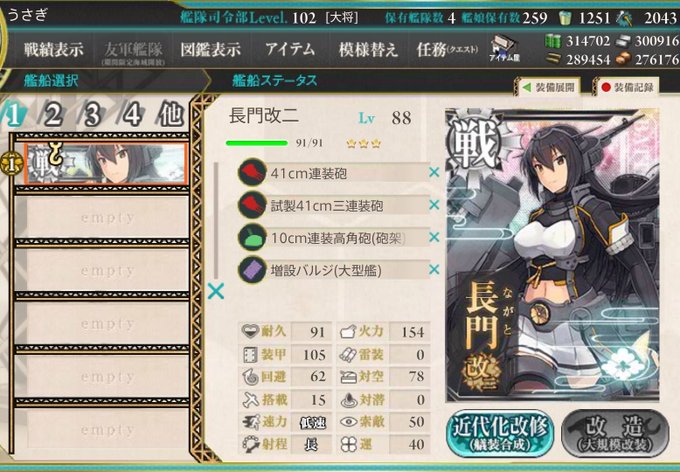Unequip 増設バルジ(大型艦) via X mark
The image size is (680, 472).
(x=434, y=269)
